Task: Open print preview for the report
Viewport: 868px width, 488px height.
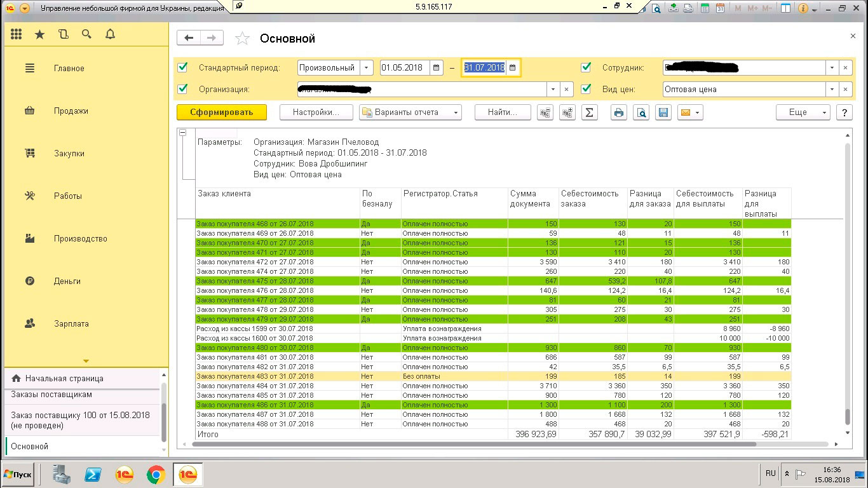Action: tap(641, 112)
